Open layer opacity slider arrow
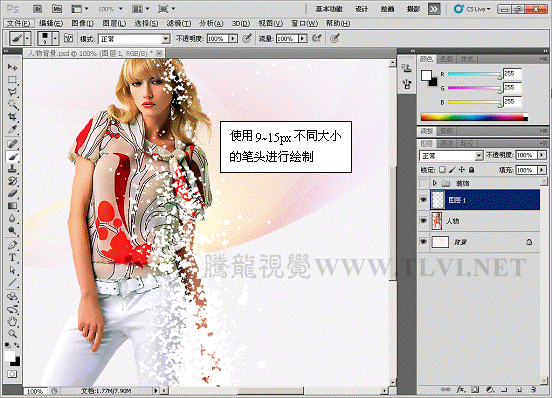 542,155
